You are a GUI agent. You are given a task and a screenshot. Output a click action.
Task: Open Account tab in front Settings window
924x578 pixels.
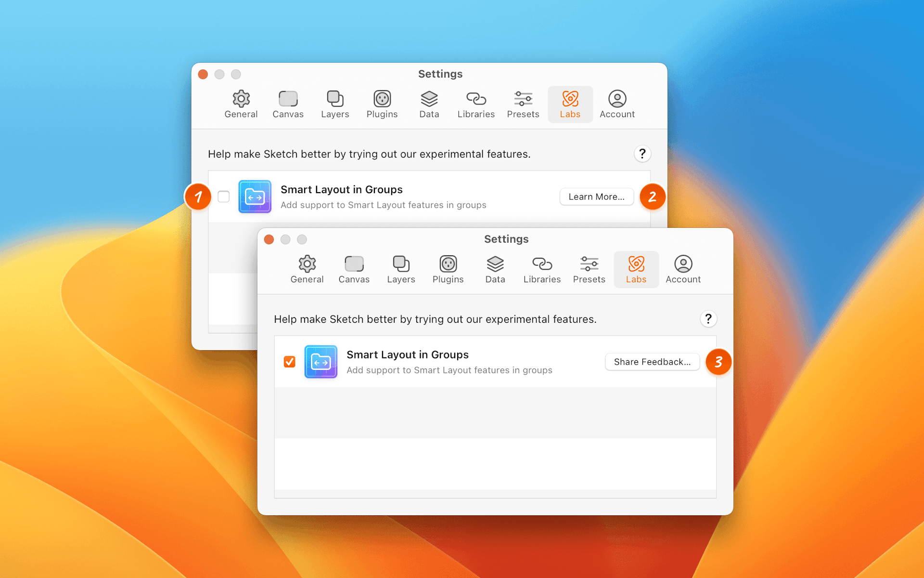pos(683,270)
